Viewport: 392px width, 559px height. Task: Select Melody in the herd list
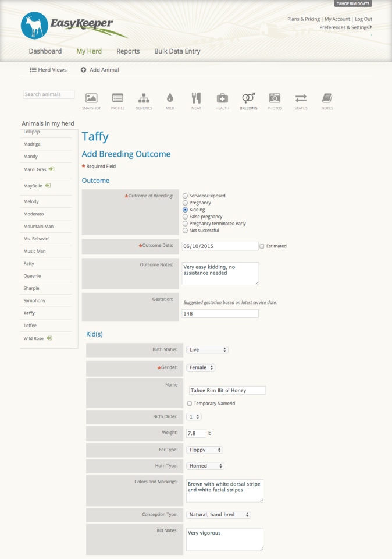(x=31, y=202)
